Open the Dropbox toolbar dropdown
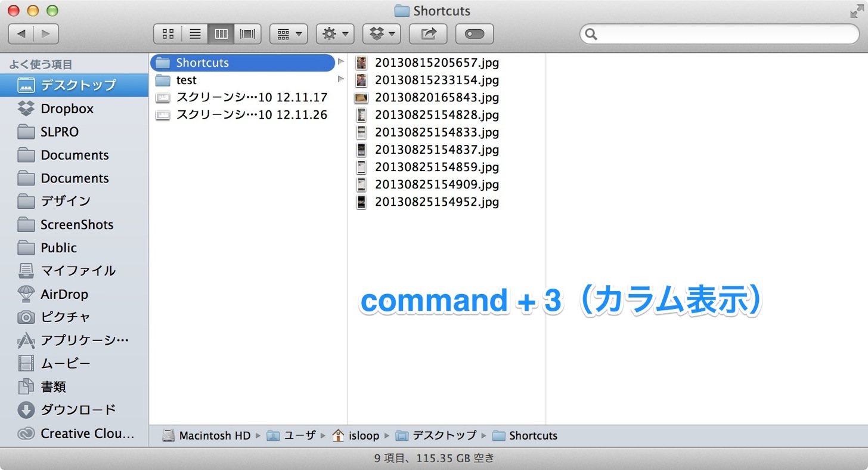The image size is (868, 470). (x=382, y=34)
